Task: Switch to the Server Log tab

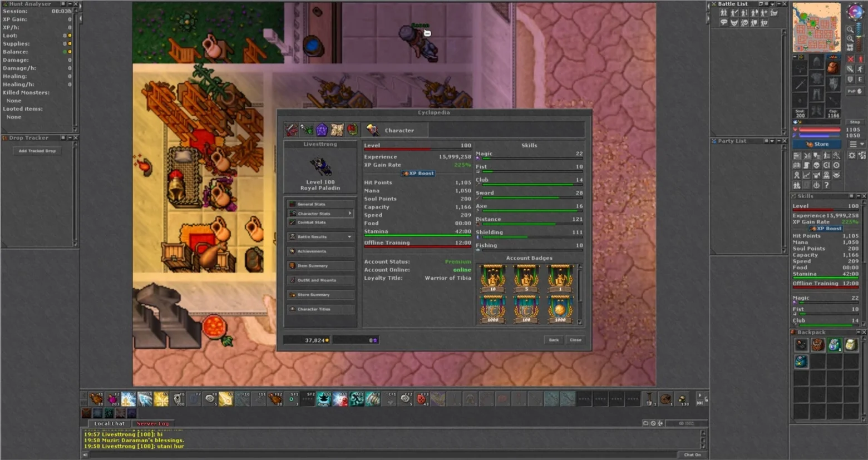Action: click(152, 424)
